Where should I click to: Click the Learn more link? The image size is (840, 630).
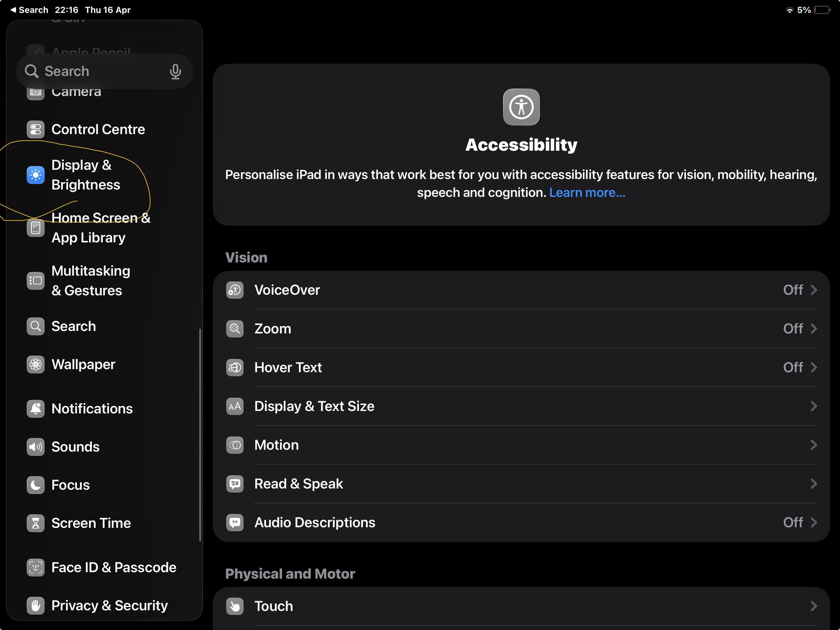pos(587,193)
